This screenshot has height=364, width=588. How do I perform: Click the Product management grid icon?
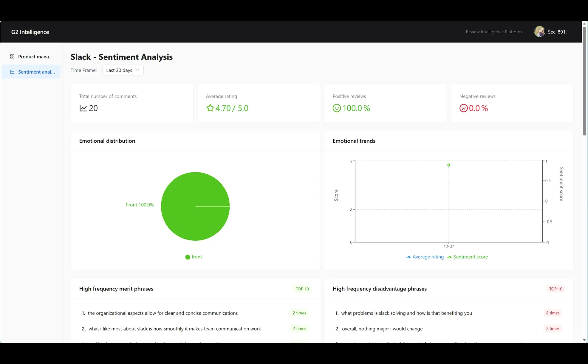click(x=12, y=57)
